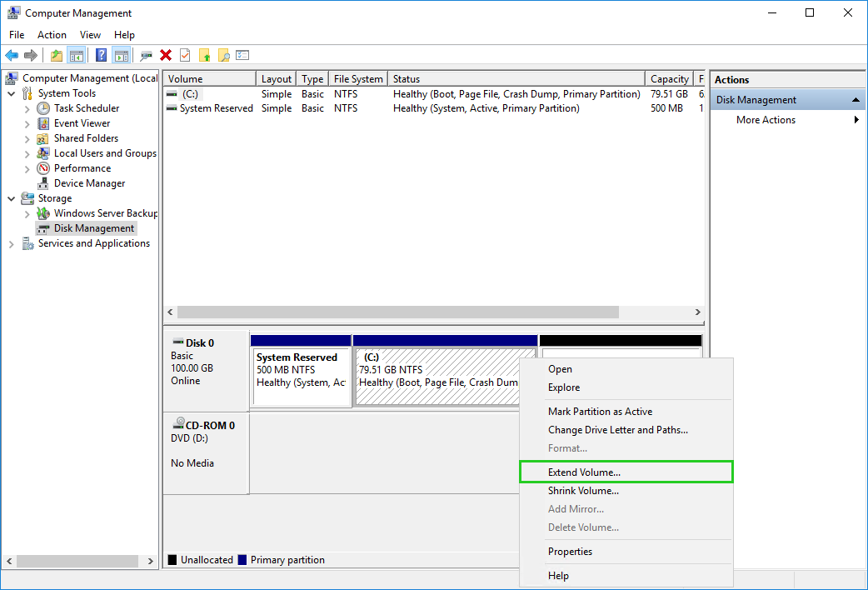
Task: Click the red X delete toolbar icon
Action: (x=166, y=55)
